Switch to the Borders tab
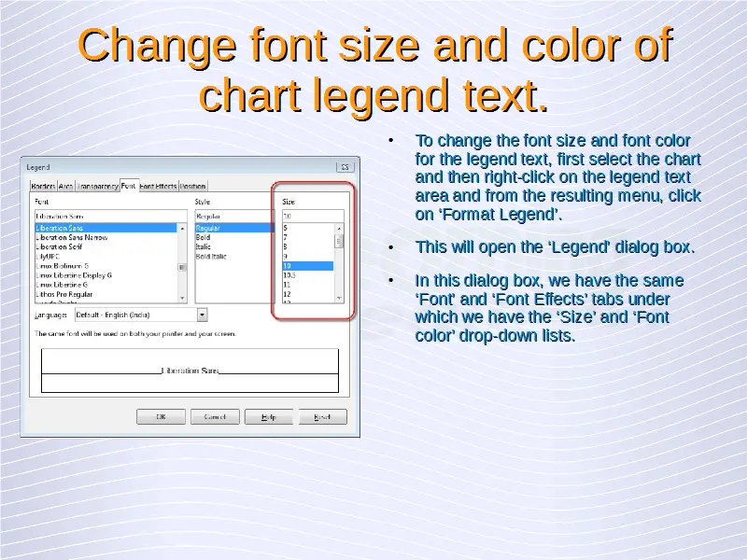Image resolution: width=747 pixels, height=560 pixels. [x=43, y=186]
